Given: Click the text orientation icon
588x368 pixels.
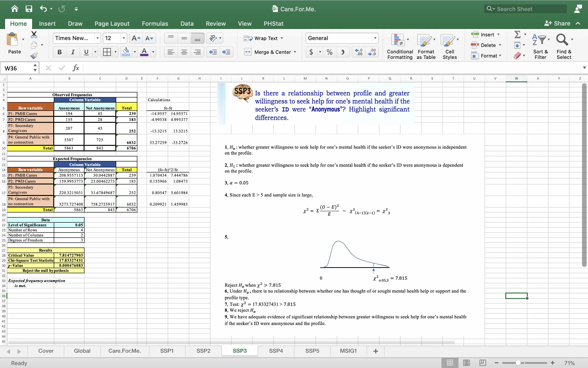Looking at the screenshot, I should click(213, 38).
